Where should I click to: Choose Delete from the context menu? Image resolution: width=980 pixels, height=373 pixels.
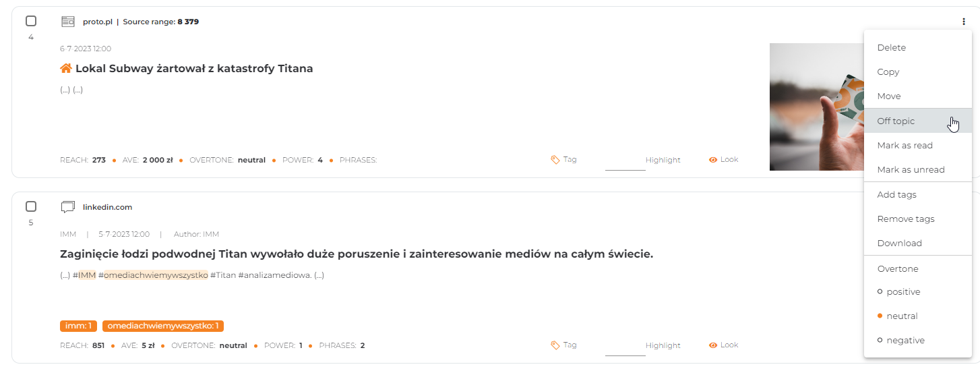917,48
